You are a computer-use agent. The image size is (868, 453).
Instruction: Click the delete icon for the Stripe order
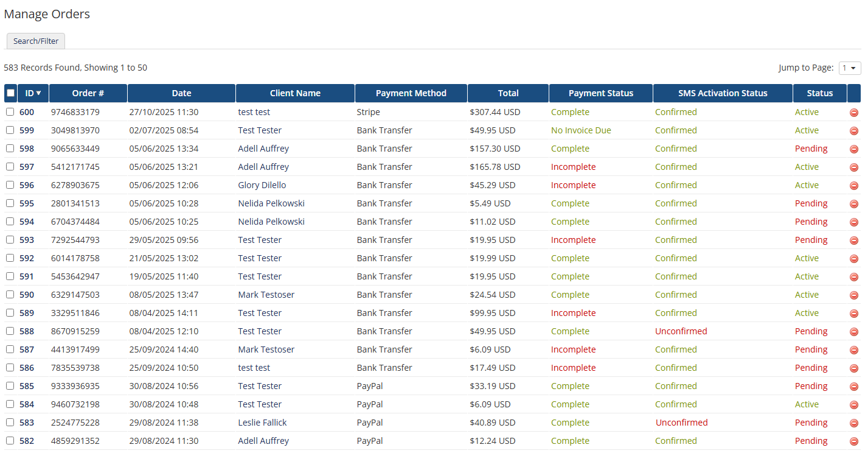click(853, 112)
